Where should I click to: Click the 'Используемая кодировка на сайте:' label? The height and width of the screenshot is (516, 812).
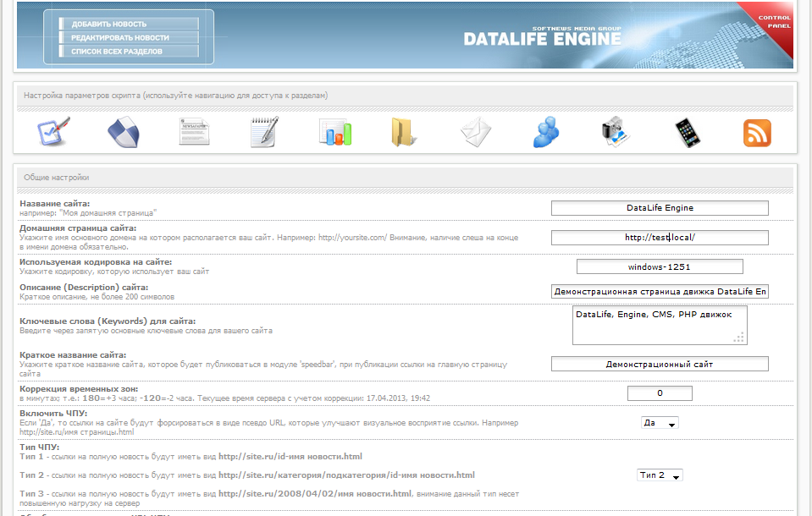click(96, 262)
